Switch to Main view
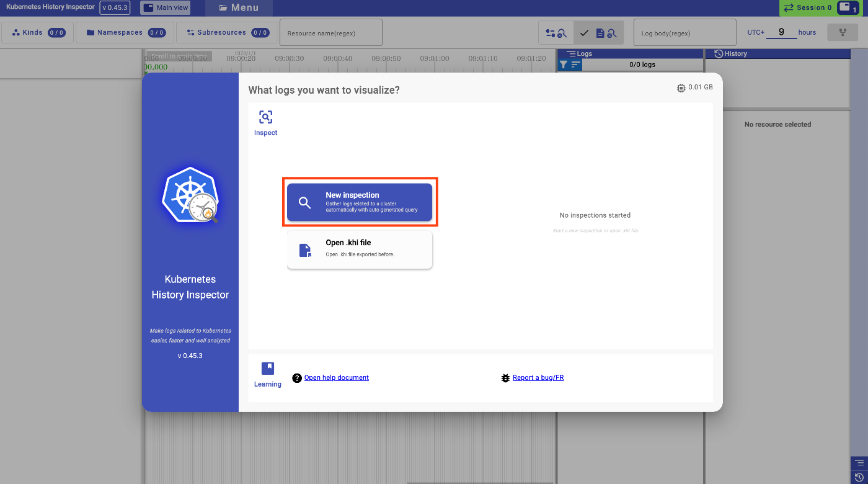Image resolution: width=868 pixels, height=484 pixels. [x=166, y=7]
